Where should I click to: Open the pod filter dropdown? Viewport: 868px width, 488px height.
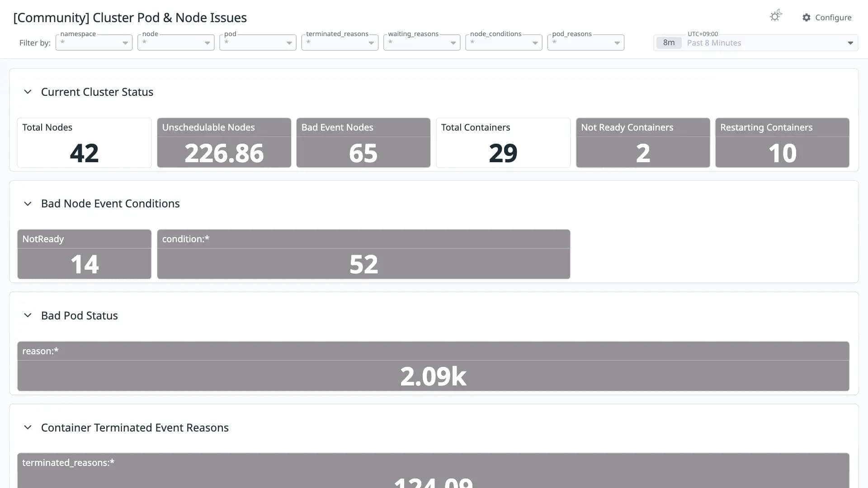[x=258, y=42]
